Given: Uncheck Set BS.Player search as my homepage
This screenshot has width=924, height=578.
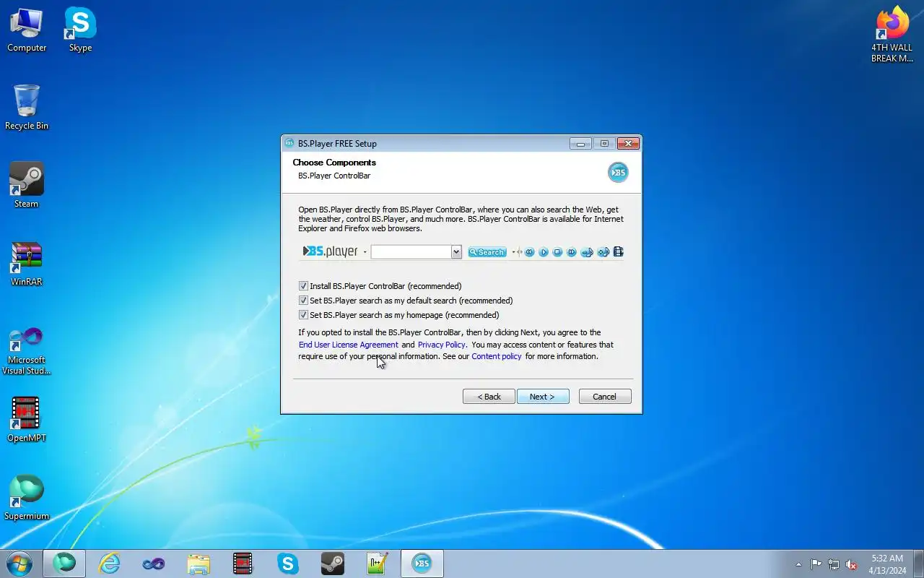Looking at the screenshot, I should click(303, 315).
